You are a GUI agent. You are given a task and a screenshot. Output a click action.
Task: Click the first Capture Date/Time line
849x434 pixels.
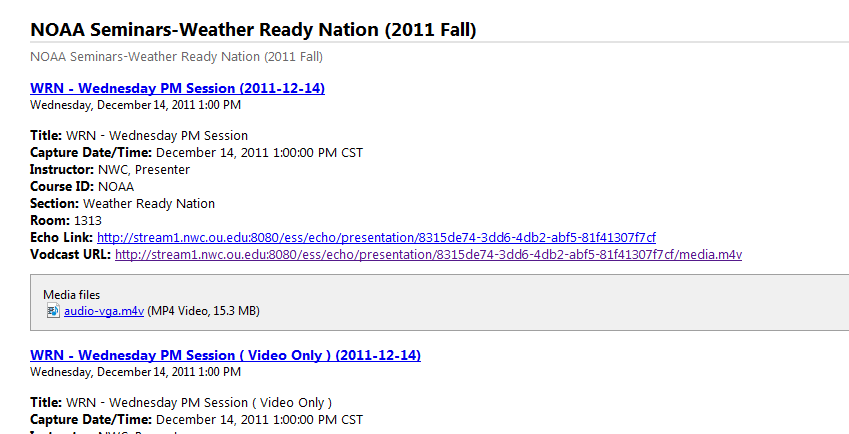(197, 153)
